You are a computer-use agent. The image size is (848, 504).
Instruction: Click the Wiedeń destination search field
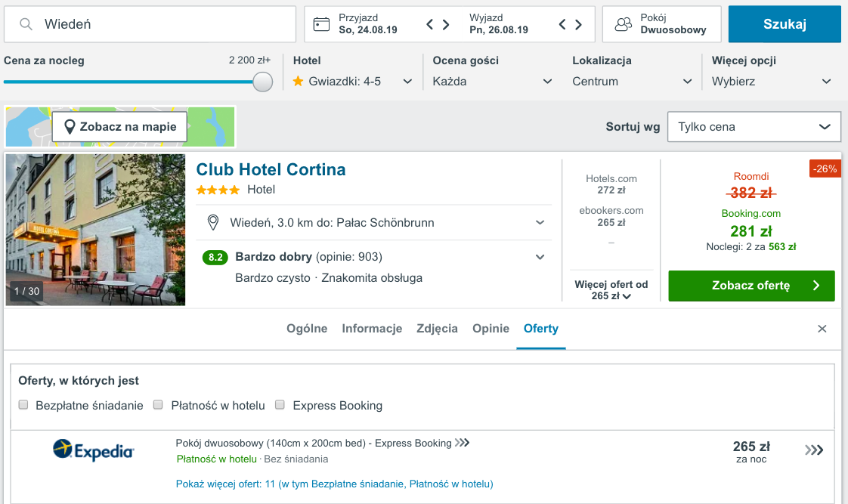tap(150, 24)
